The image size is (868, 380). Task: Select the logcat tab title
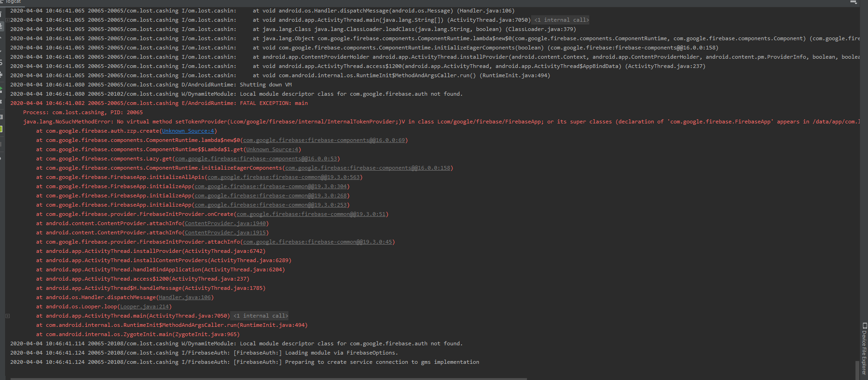coord(14,2)
